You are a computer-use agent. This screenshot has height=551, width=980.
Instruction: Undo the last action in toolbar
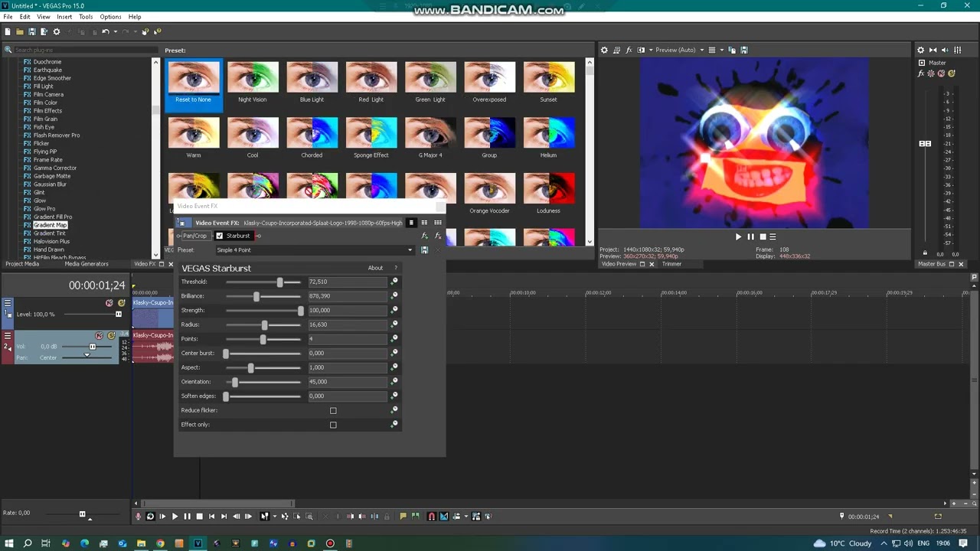click(x=106, y=31)
